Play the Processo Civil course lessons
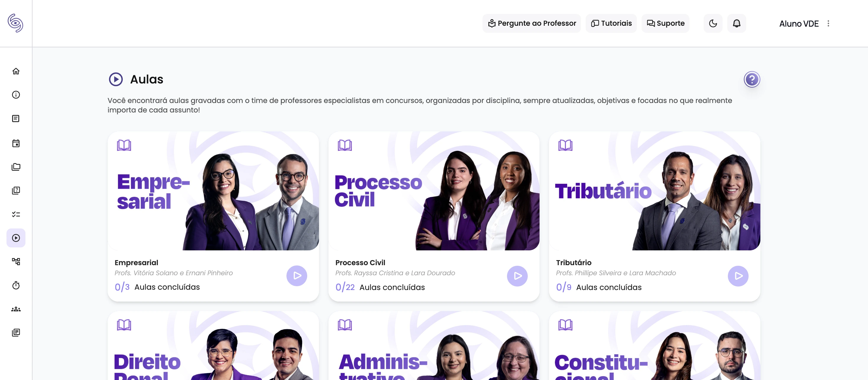The image size is (868, 380). (x=517, y=276)
